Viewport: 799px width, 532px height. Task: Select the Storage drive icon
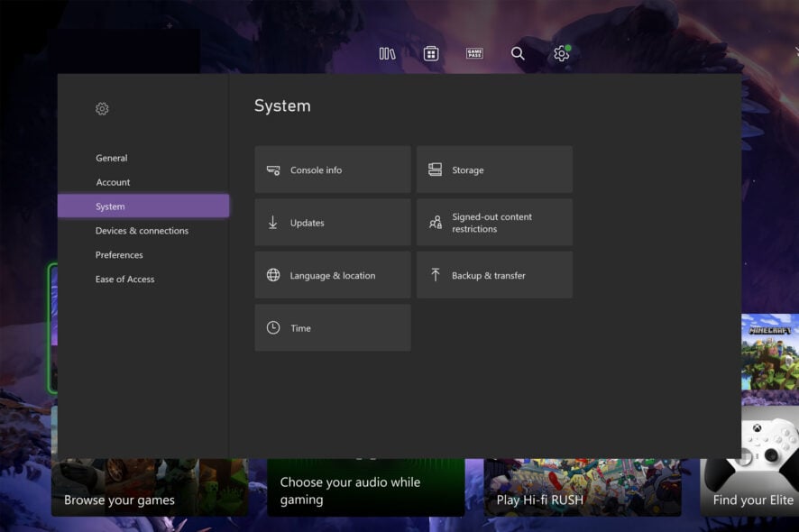(434, 169)
